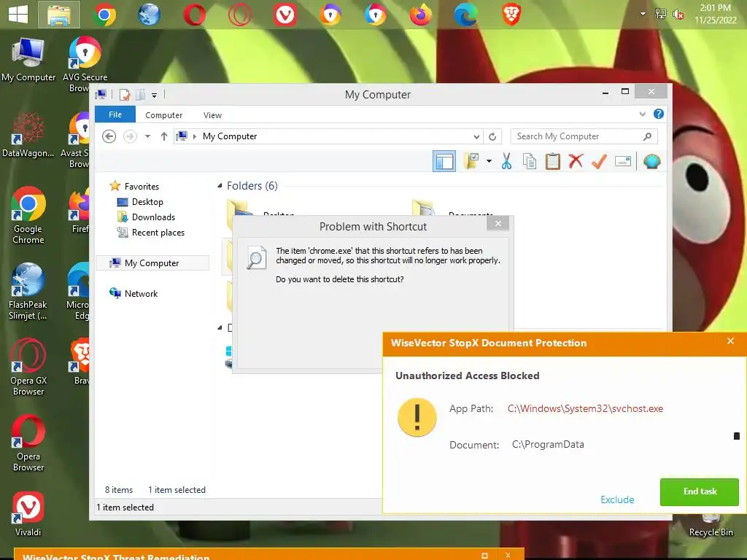The height and width of the screenshot is (560, 747).
Task: Click the Cut scissors icon
Action: pos(506,161)
